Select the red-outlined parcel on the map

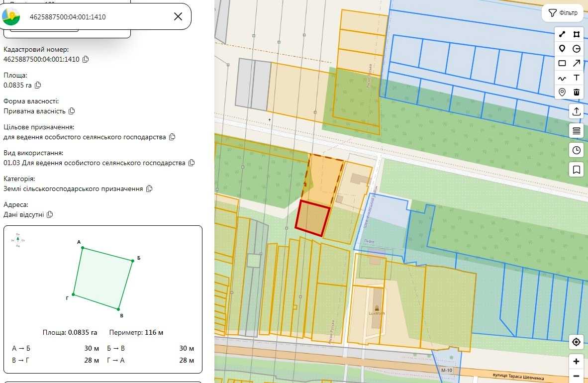pos(313,218)
